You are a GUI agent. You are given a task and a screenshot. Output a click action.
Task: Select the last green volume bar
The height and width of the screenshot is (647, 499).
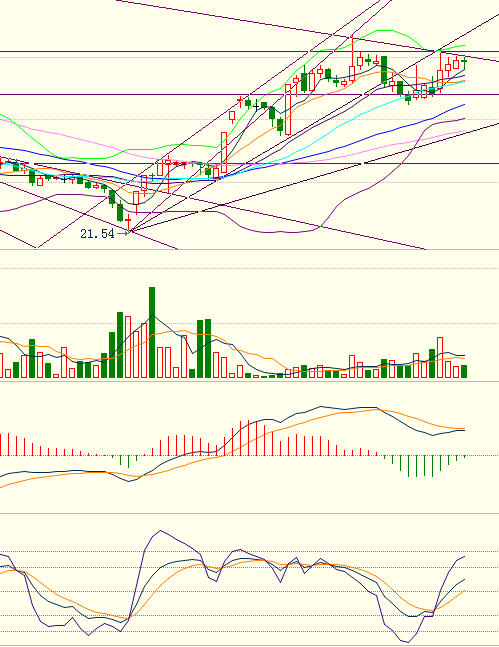click(x=464, y=371)
